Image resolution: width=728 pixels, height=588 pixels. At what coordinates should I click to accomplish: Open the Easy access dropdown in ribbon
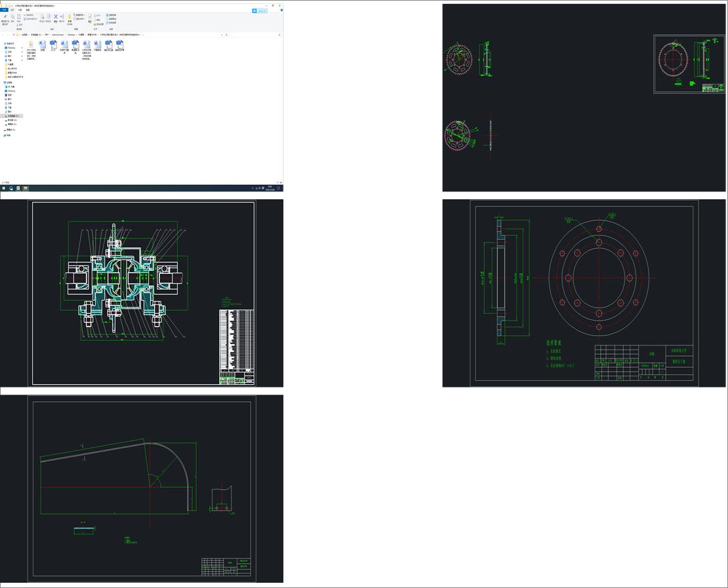pos(80,18)
